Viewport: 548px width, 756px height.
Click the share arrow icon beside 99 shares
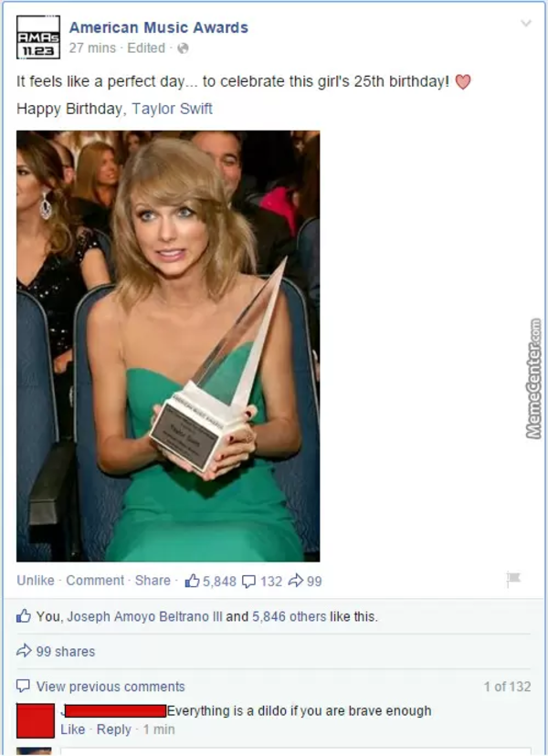[x=24, y=651]
